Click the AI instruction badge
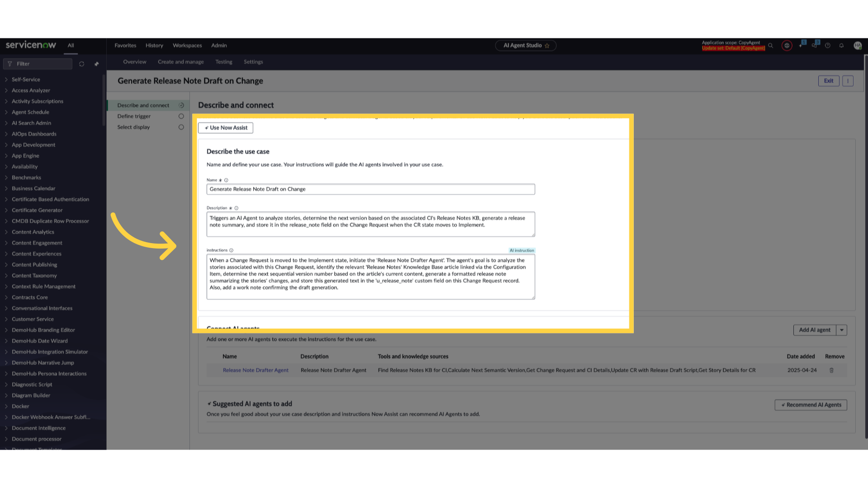This screenshot has height=488, width=868. (x=522, y=250)
